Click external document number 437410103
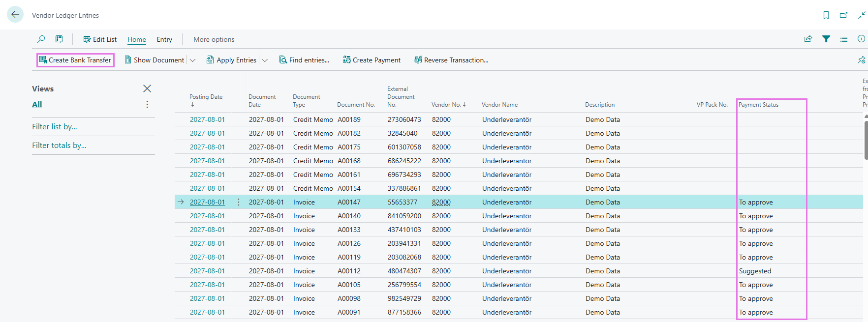Viewport: 868px width, 322px height. point(404,230)
